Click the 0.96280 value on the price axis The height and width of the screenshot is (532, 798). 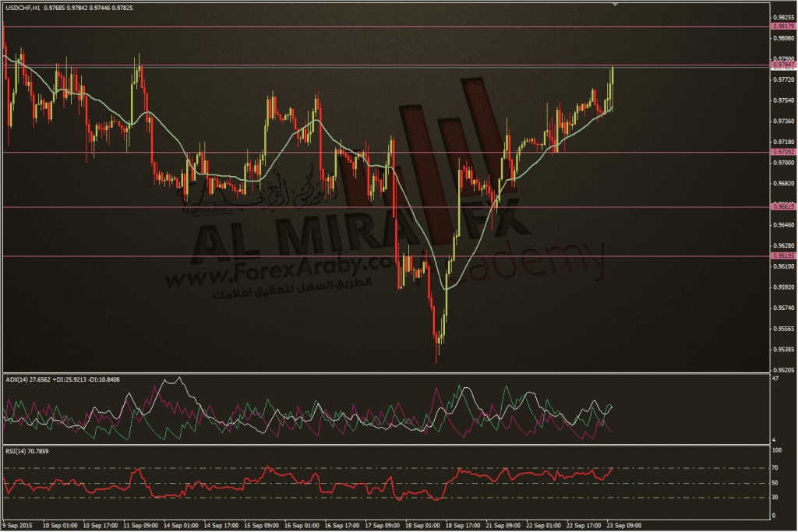pyautogui.click(x=784, y=245)
